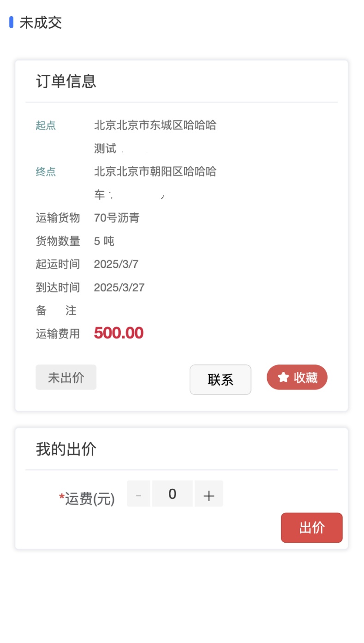Click the cargo quantity 5 吨
Image resolution: width=364 pixels, height=643 pixels.
tap(104, 241)
